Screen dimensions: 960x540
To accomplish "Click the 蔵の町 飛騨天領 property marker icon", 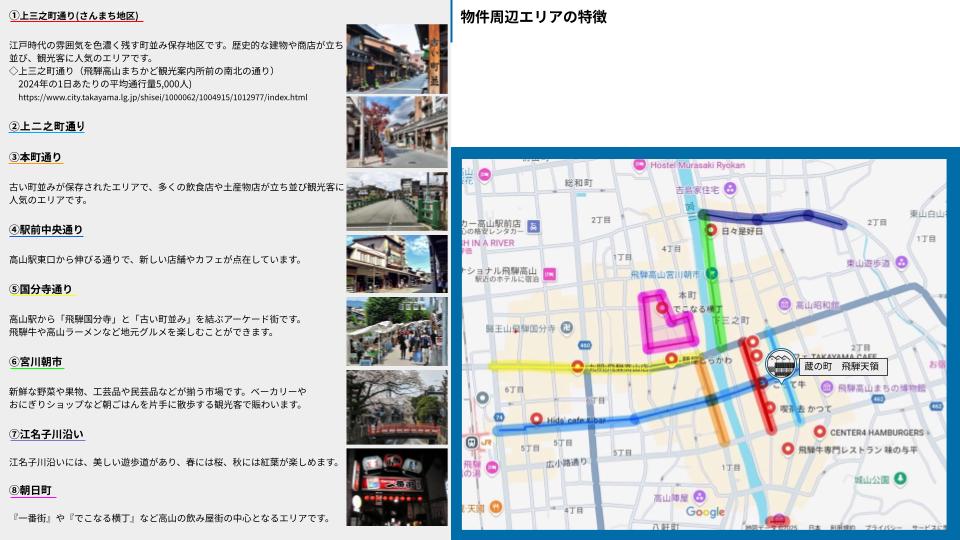I will pyautogui.click(x=781, y=365).
